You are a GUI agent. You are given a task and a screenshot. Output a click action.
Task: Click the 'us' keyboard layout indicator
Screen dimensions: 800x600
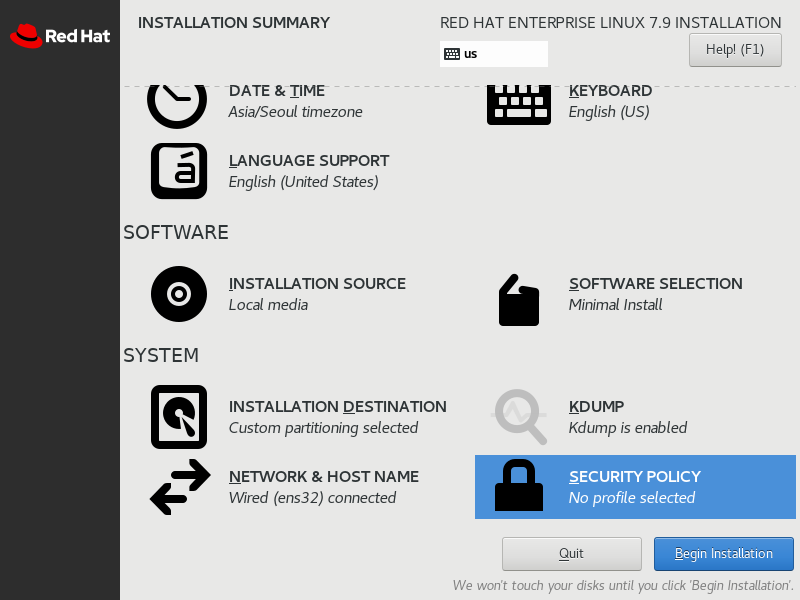click(493, 54)
